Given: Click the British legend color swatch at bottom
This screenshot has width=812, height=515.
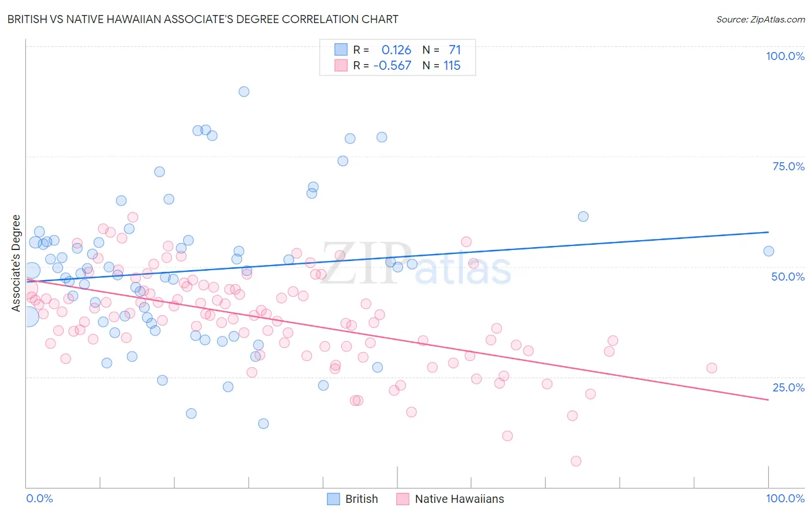Looking at the screenshot, I should (333, 499).
